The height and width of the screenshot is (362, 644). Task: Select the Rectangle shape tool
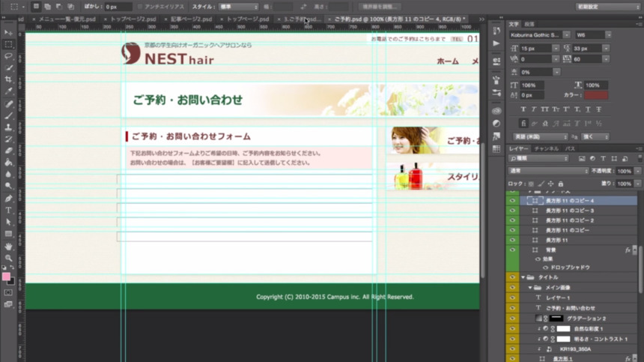(x=8, y=234)
